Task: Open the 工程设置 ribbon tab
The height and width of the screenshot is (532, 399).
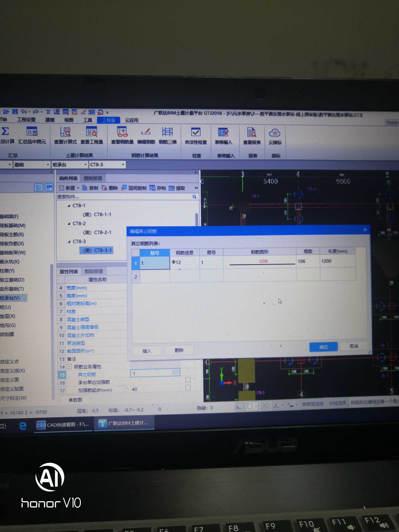Action: coord(26,120)
